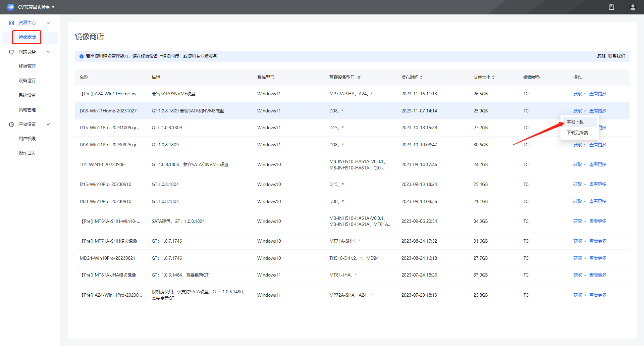
Task: Click 查看更多 for D15-Win10Pro-20230910 row
Action: point(598,185)
